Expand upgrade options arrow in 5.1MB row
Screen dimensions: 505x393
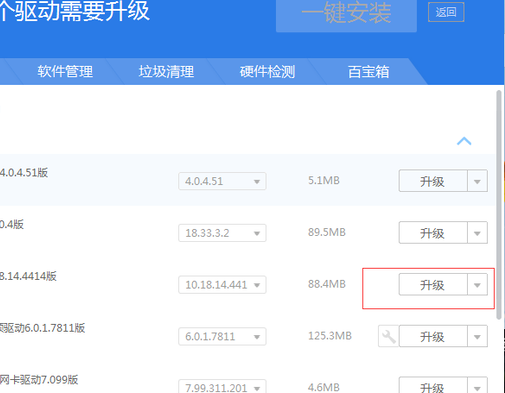(477, 181)
